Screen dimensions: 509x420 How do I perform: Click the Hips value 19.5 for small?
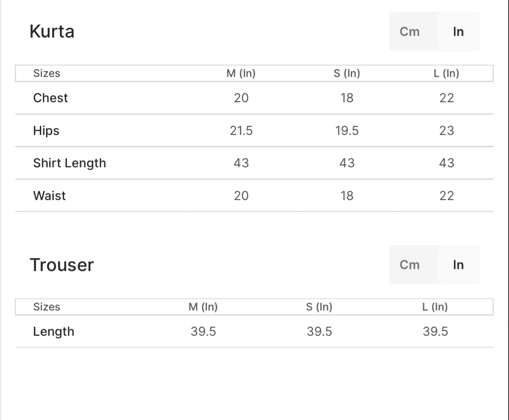coord(347,131)
